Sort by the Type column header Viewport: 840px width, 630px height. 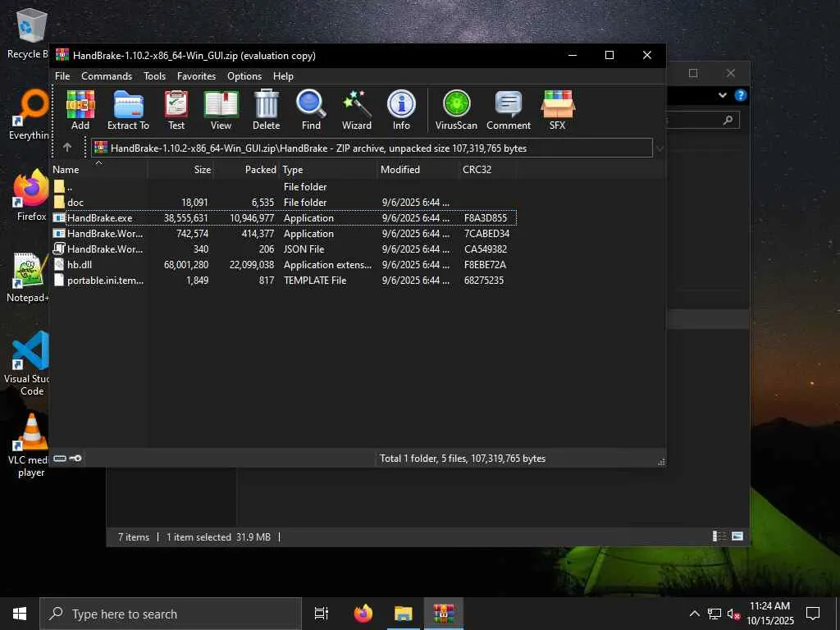pos(328,169)
